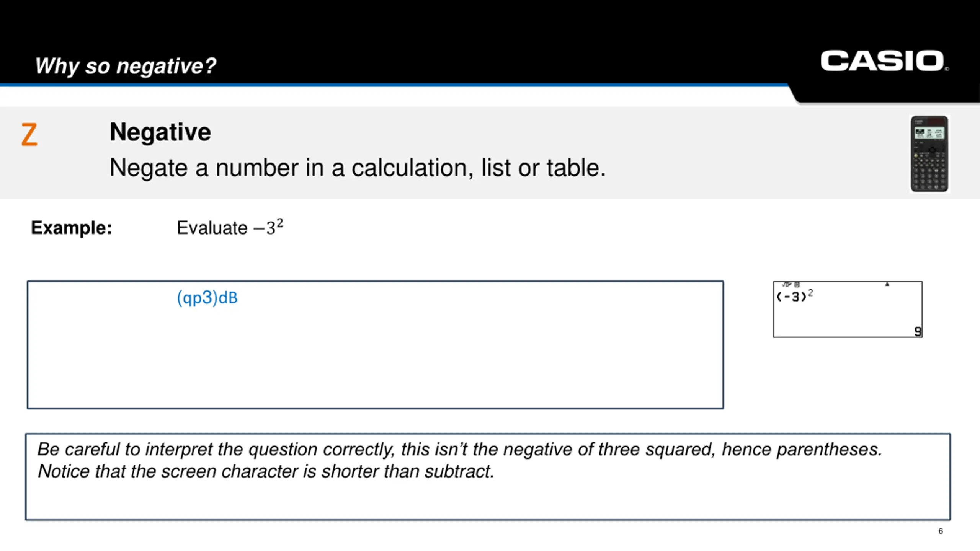Click the (-3)² expression on calculator display
Screen dimensions: 980x551
coord(795,296)
